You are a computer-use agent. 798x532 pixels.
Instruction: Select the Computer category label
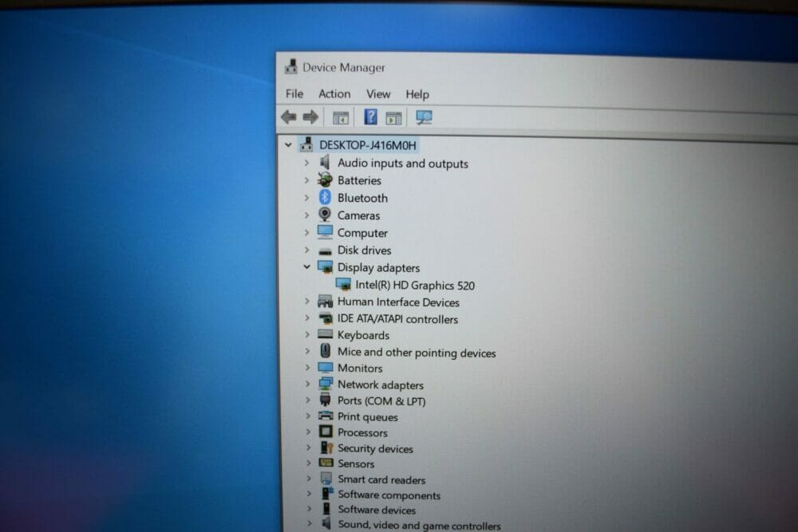(x=362, y=233)
